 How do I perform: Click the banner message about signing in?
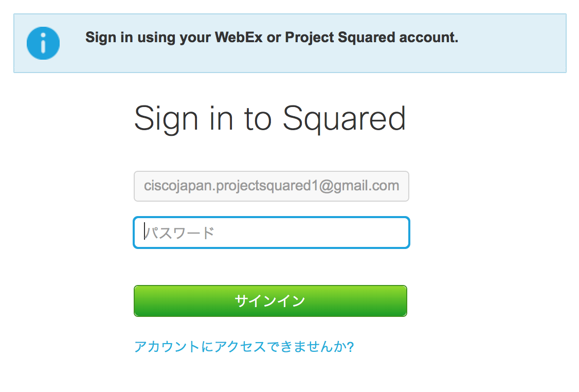[272, 38]
